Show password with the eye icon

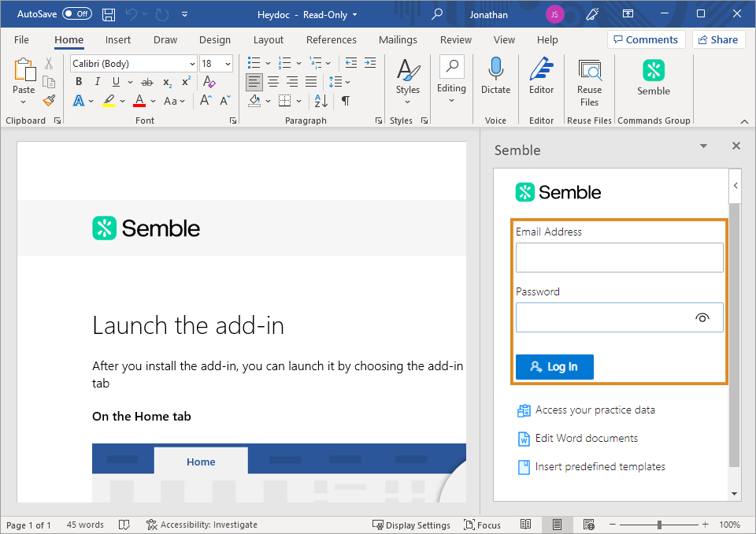click(702, 317)
